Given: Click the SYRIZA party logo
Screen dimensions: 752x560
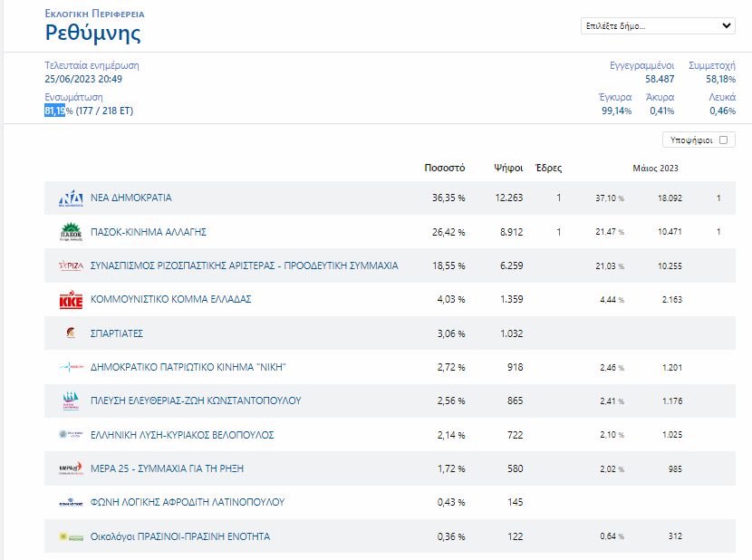Looking at the screenshot, I should 71,266.
